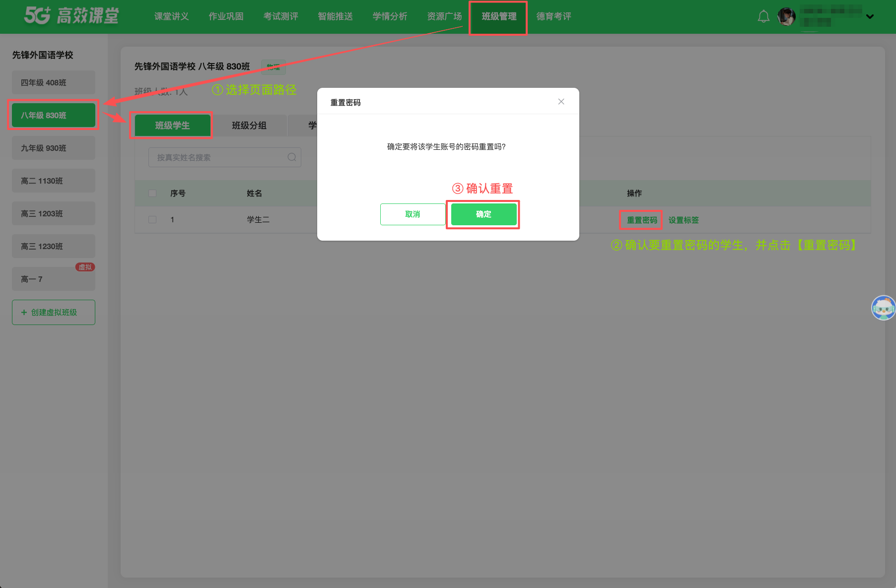
Task: Open the user avatar profile picture
Action: click(x=786, y=16)
